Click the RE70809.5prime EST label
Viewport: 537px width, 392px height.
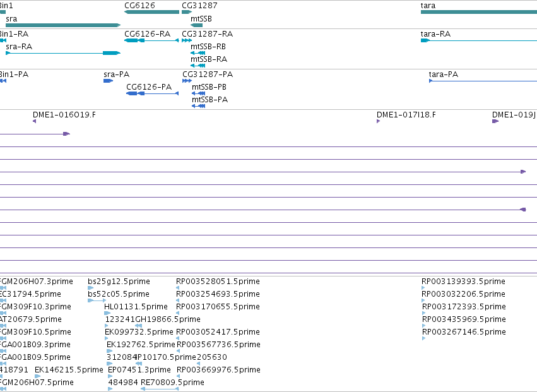click(173, 383)
